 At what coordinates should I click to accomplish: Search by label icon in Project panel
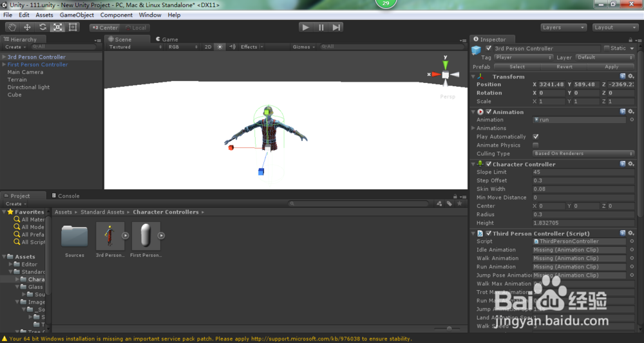[450, 203]
